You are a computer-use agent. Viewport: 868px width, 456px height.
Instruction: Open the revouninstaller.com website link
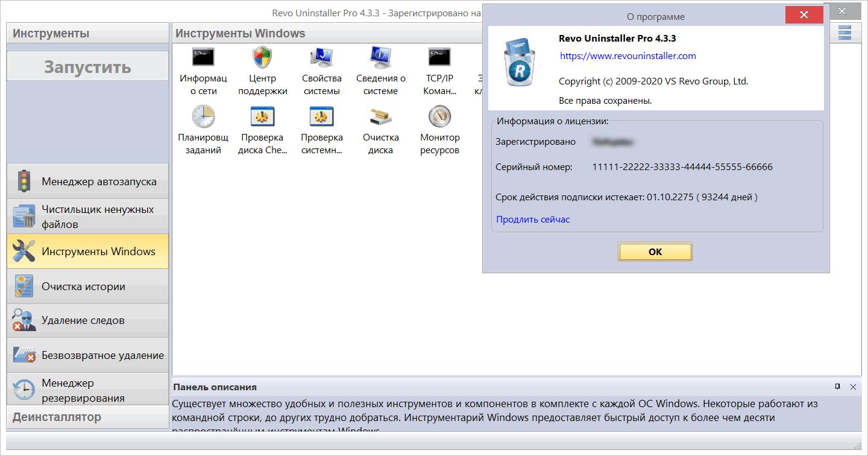click(x=627, y=56)
